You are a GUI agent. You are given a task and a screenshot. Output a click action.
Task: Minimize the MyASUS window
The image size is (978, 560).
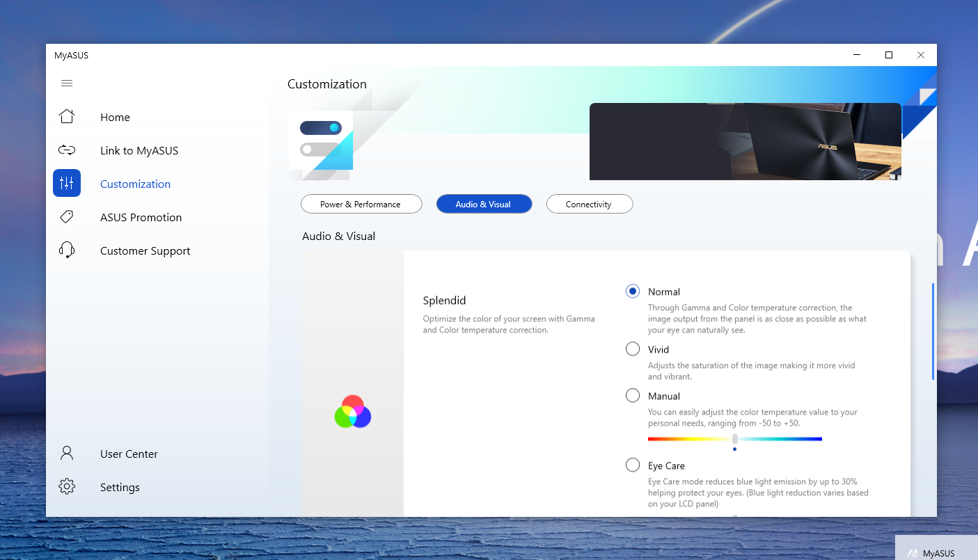pos(857,55)
